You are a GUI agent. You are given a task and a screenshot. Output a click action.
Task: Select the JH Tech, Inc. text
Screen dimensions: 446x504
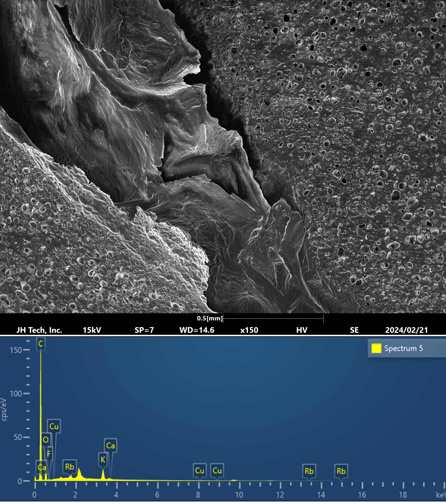click(x=39, y=330)
